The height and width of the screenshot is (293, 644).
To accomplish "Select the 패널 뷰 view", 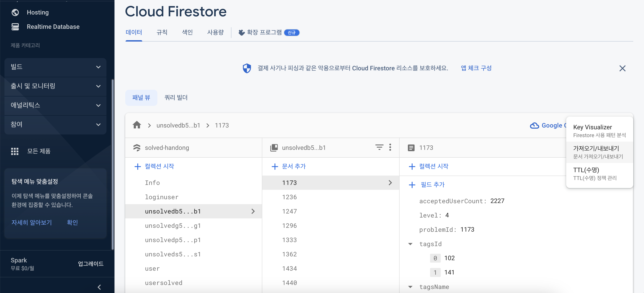I will point(141,98).
